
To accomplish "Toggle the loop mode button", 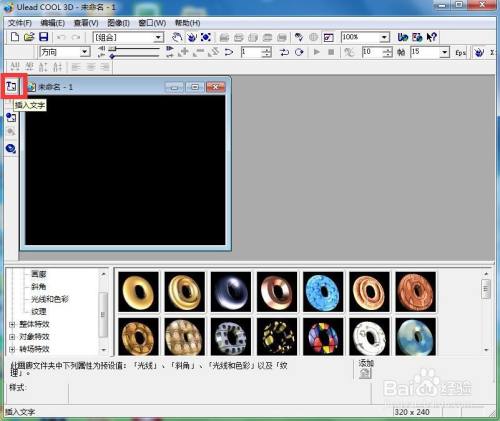I will [x=299, y=52].
